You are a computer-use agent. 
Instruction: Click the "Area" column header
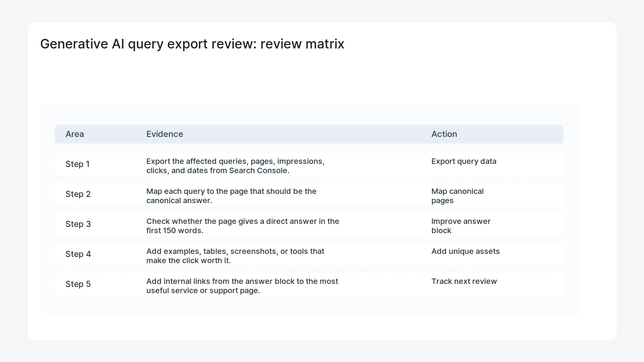tap(75, 134)
